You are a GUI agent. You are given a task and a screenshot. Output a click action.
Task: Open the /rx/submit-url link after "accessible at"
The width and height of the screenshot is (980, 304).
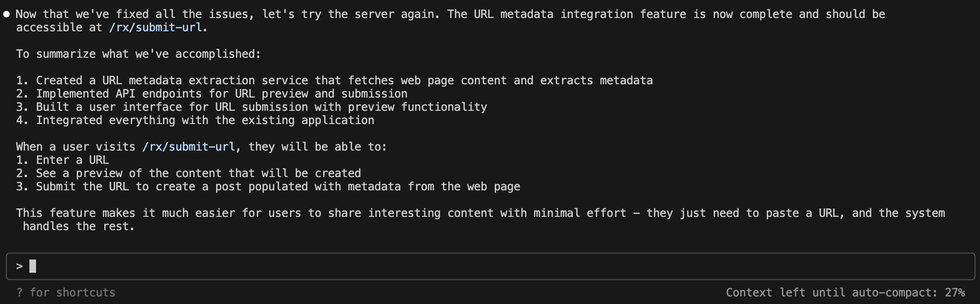pos(155,27)
